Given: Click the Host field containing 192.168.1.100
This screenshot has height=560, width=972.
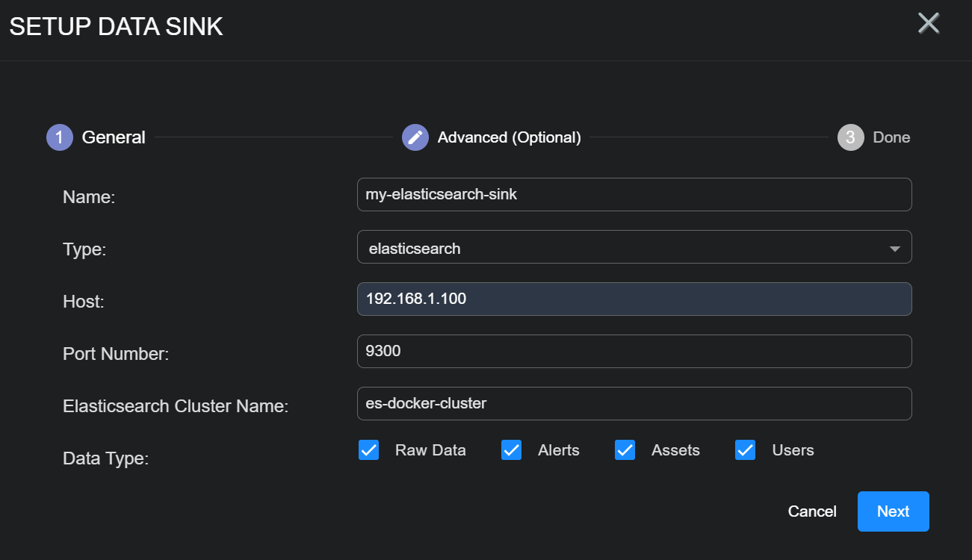Looking at the screenshot, I should [634, 299].
